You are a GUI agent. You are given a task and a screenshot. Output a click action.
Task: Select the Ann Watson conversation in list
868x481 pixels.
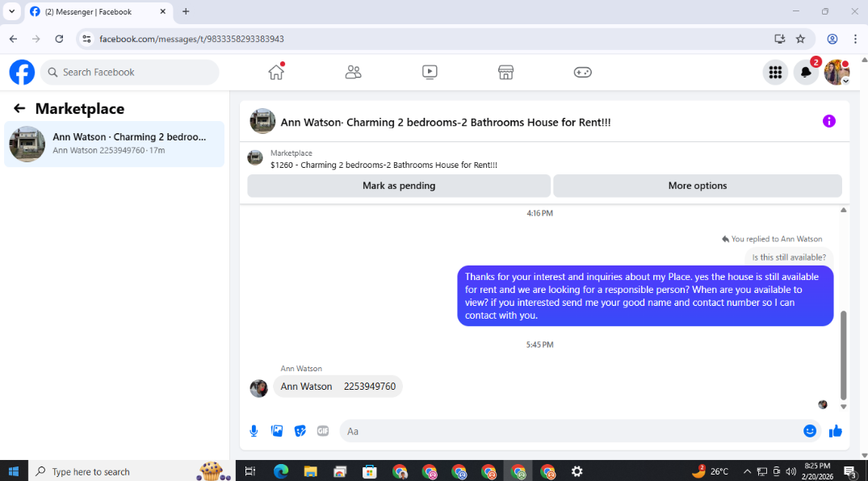pyautogui.click(x=114, y=144)
